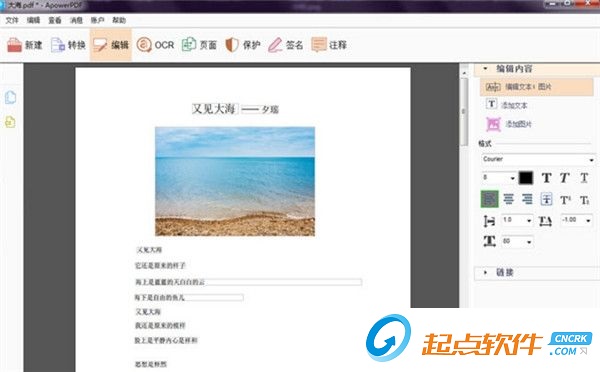The image size is (600, 372).
Task: Click the character spacing icon
Action: tap(545, 221)
